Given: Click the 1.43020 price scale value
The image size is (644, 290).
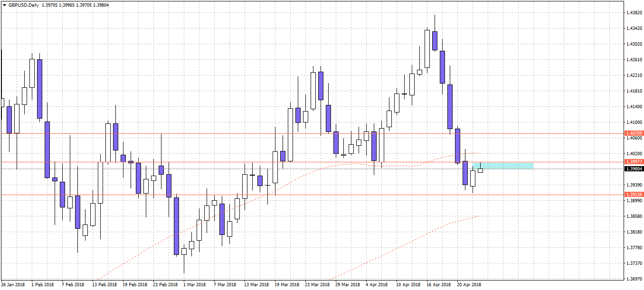Looking at the screenshot, I should (634, 44).
